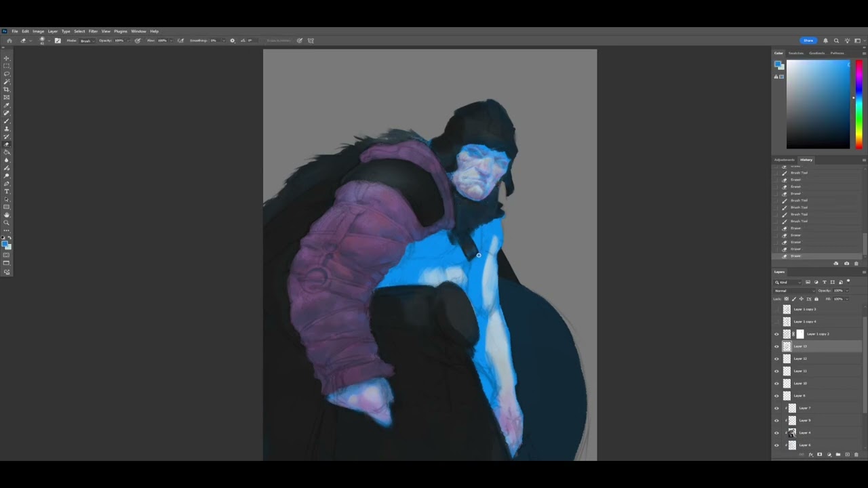Hide Layer 8 visibility eye
Image resolution: width=868 pixels, height=488 pixels.
(777, 396)
